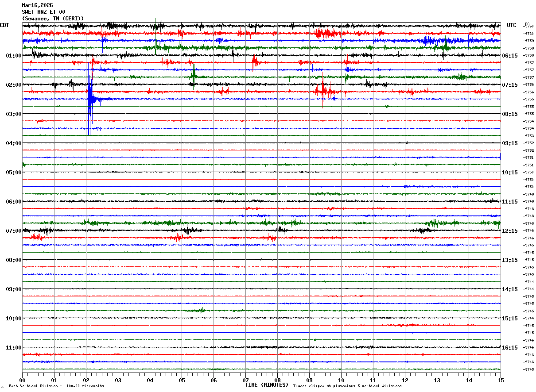This screenshot has width=536, height=392.
Task: Click minute tick 03 on time axis
Action: [x=118, y=380]
